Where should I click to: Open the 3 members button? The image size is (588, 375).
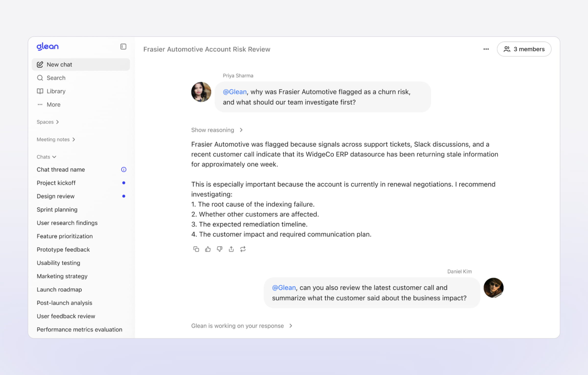coord(524,49)
